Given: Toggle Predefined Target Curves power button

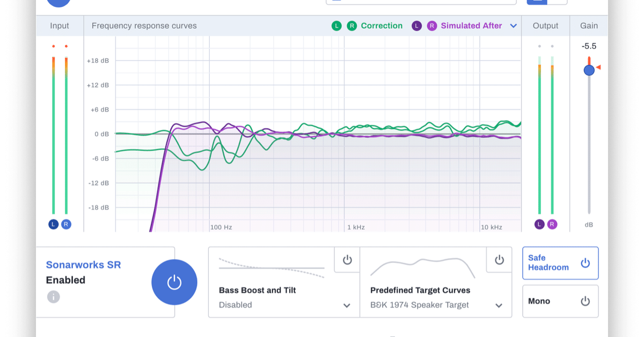Looking at the screenshot, I should coord(500,260).
